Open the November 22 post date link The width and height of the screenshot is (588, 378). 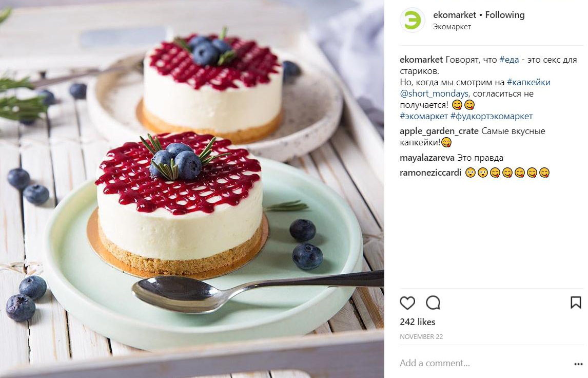pyautogui.click(x=421, y=337)
